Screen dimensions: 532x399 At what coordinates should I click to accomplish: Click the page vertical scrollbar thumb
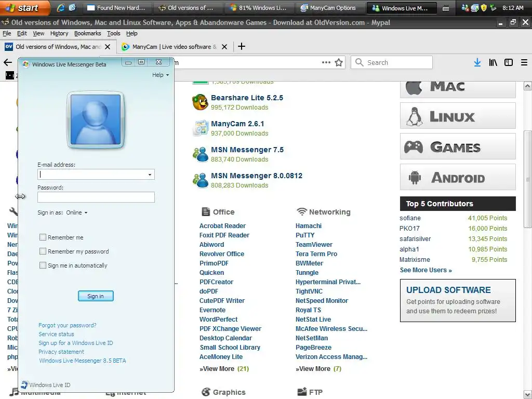[x=527, y=179]
